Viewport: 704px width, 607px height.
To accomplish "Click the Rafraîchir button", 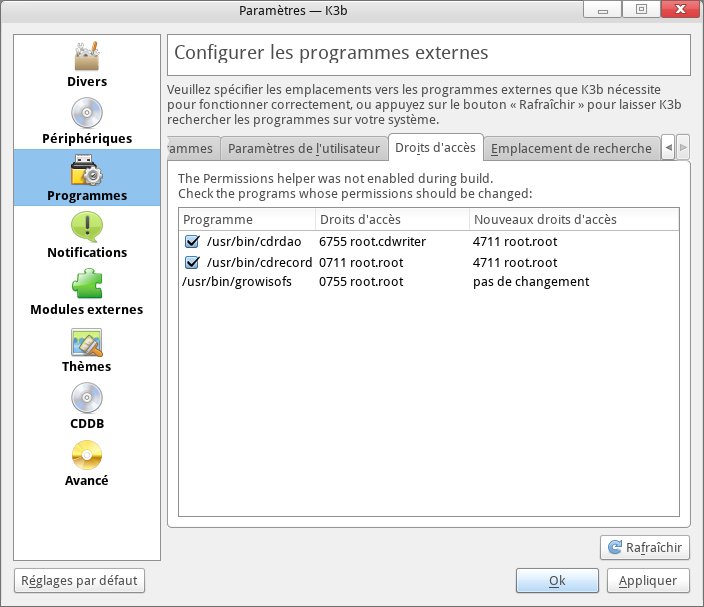I will [645, 547].
